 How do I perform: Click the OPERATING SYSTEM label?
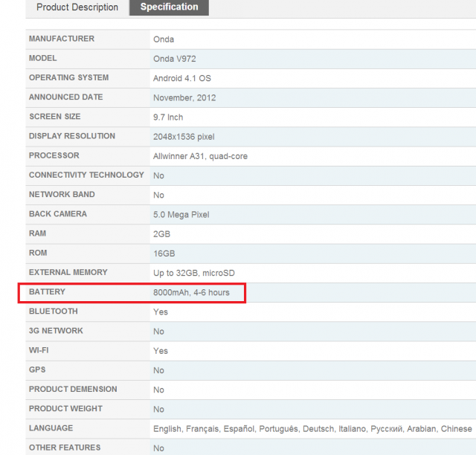pos(68,78)
